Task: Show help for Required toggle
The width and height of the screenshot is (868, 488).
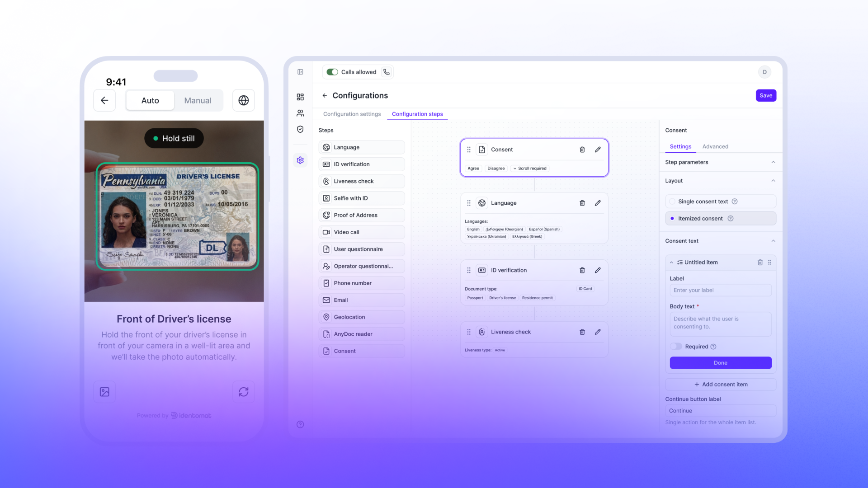Action: point(713,347)
